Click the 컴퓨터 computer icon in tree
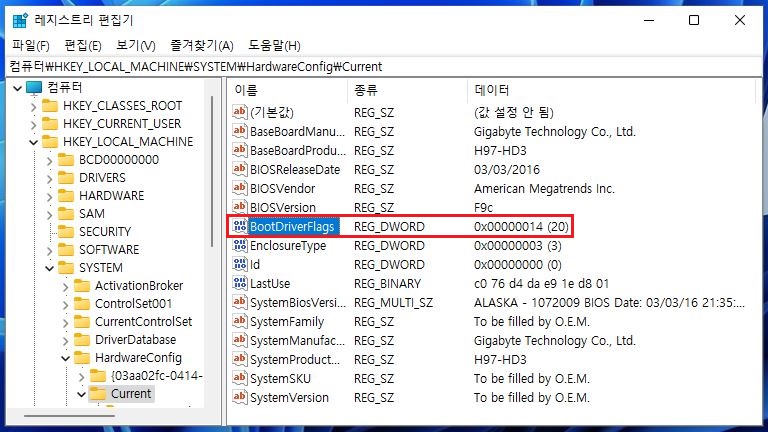Screen dimensions: 768x432 point(34,88)
